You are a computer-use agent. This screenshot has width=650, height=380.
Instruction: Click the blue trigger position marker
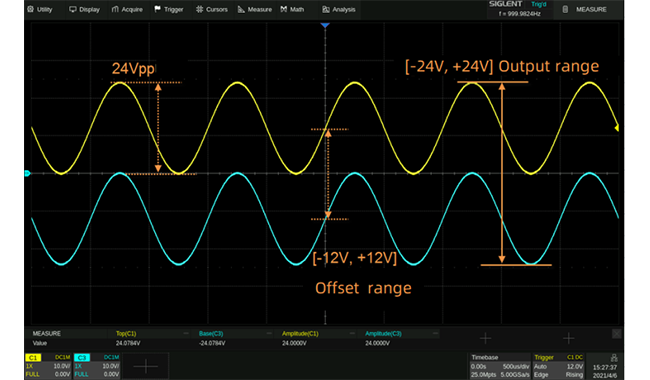coord(325,26)
